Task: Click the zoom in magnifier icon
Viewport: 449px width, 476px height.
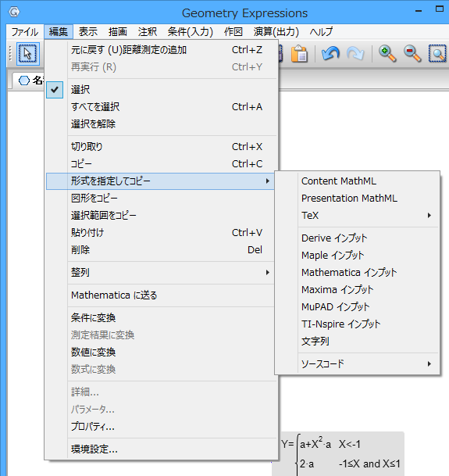Action: [x=387, y=54]
